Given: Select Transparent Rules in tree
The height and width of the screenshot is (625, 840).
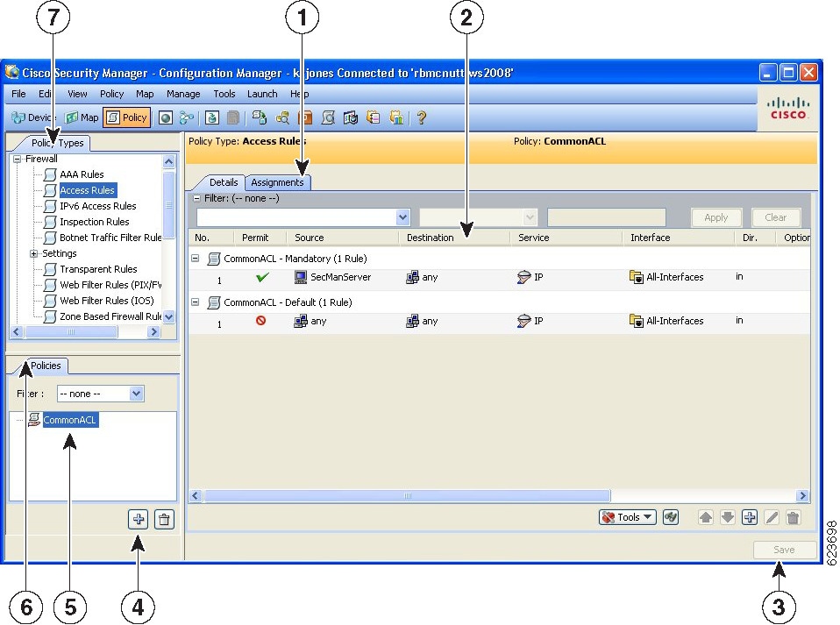Looking at the screenshot, I should 98,269.
